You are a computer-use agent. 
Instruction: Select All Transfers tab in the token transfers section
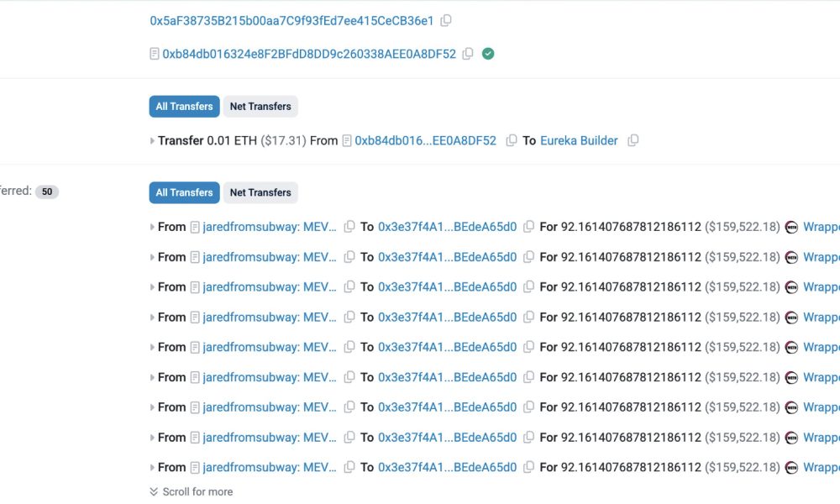coord(184,193)
